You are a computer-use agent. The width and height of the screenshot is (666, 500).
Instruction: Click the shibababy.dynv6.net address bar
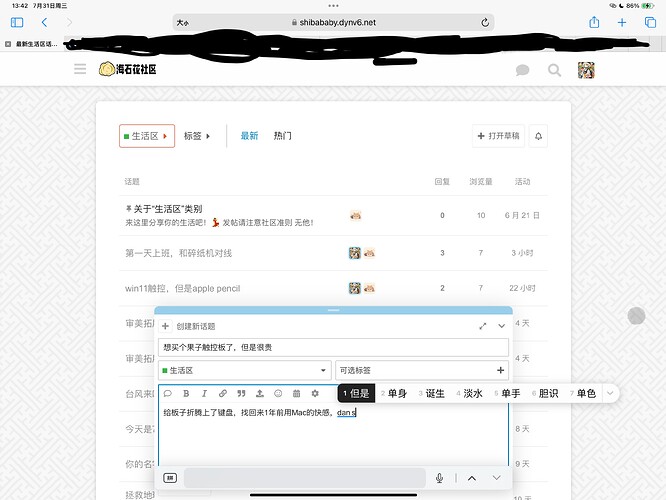point(333,23)
